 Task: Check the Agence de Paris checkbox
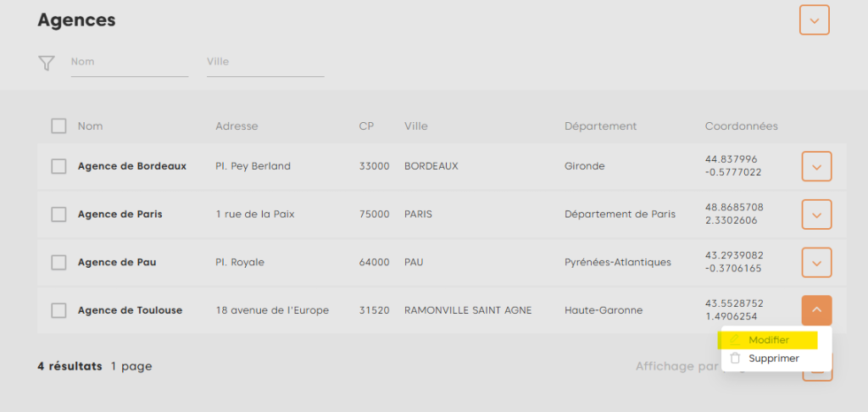[58, 214]
